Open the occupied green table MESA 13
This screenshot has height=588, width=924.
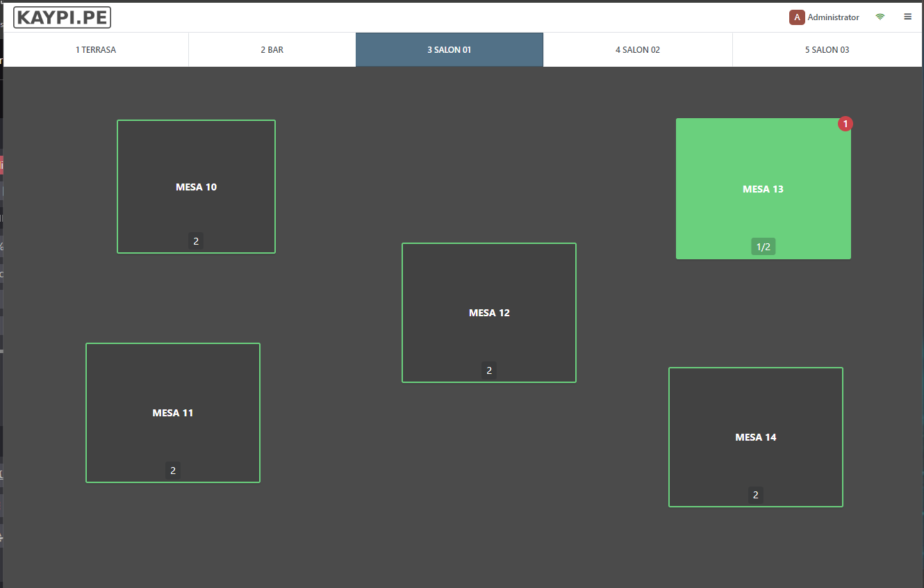tap(763, 188)
